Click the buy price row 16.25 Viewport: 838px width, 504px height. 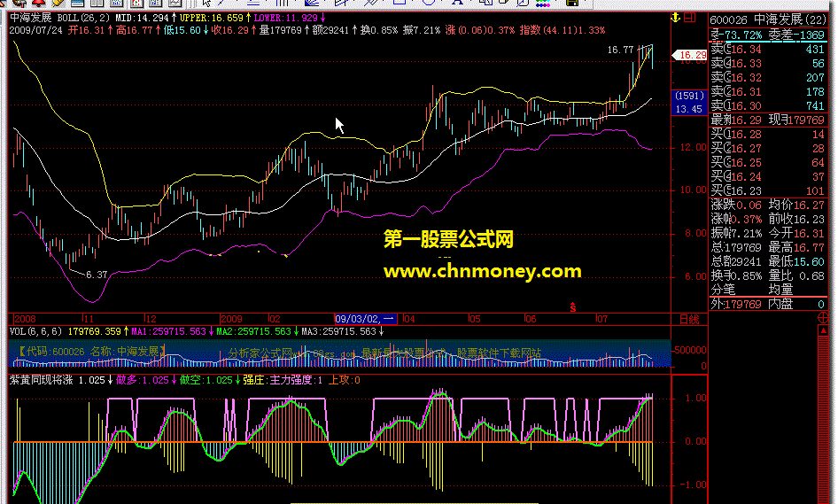768,162
